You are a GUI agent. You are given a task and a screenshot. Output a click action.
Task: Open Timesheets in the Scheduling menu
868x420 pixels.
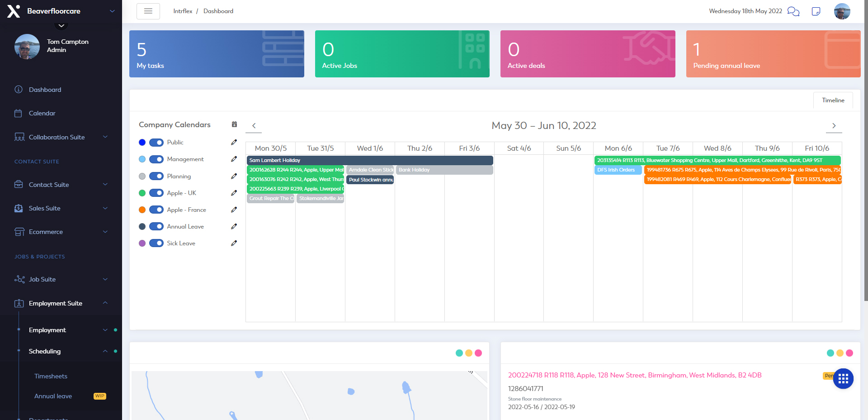(51, 376)
